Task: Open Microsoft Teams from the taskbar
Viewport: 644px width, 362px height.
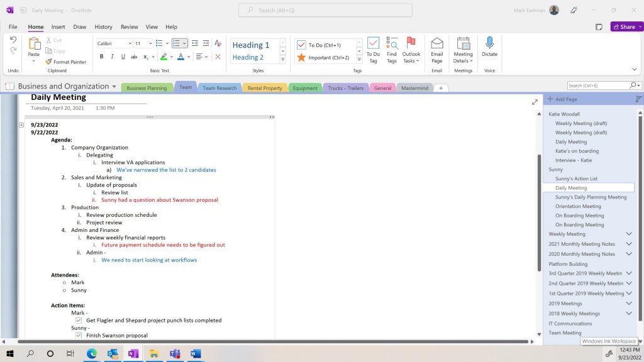Action: 175,354
